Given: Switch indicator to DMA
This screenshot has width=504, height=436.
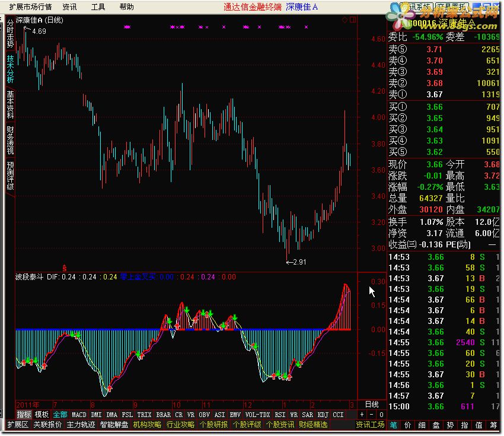Looking at the screenshot, I should pyautogui.click(x=111, y=415).
